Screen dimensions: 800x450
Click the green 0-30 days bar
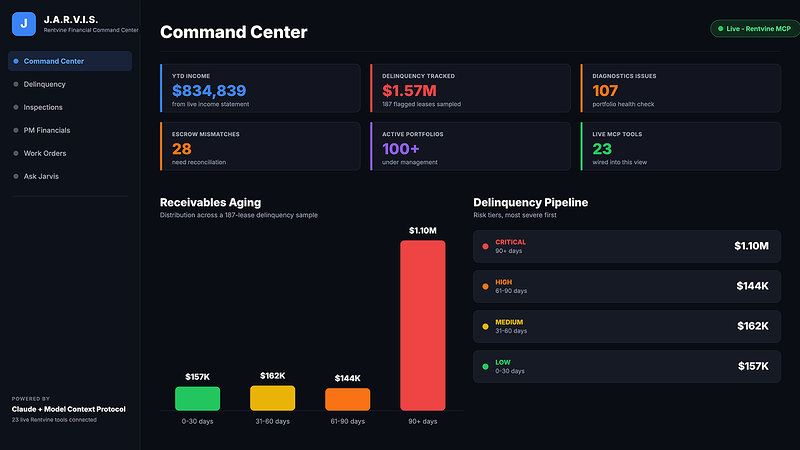click(197, 398)
